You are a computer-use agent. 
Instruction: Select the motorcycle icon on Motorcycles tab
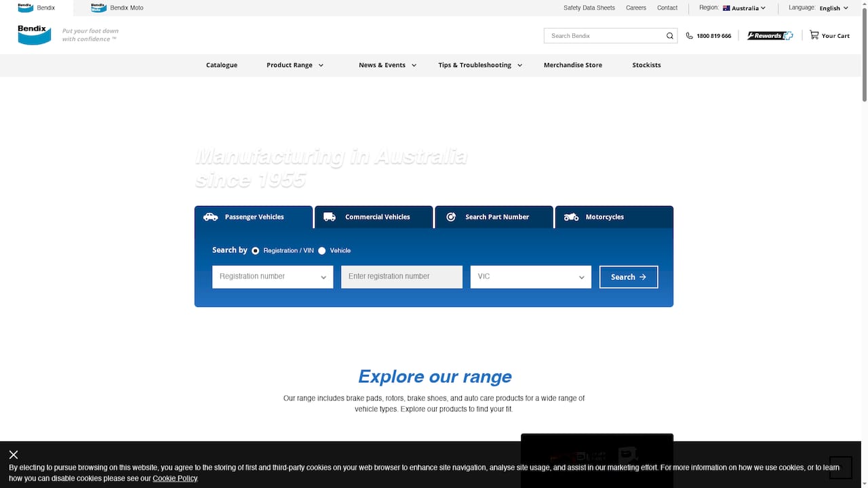[572, 217]
